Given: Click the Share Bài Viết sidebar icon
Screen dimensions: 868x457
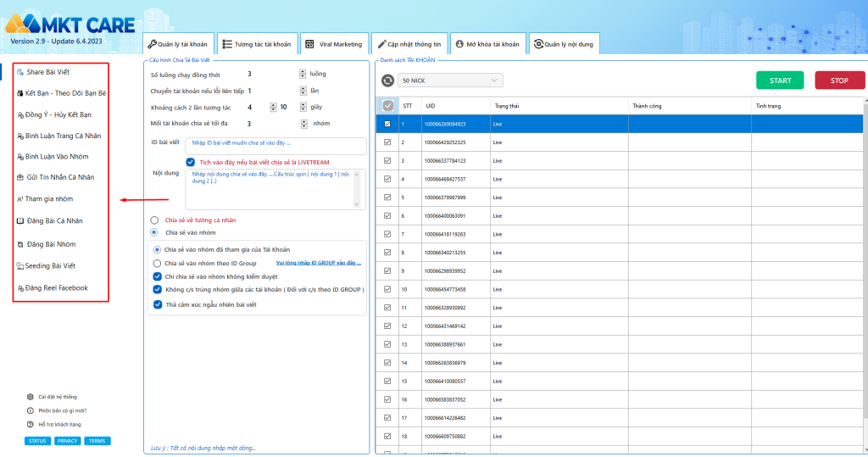Looking at the screenshot, I should [20, 72].
